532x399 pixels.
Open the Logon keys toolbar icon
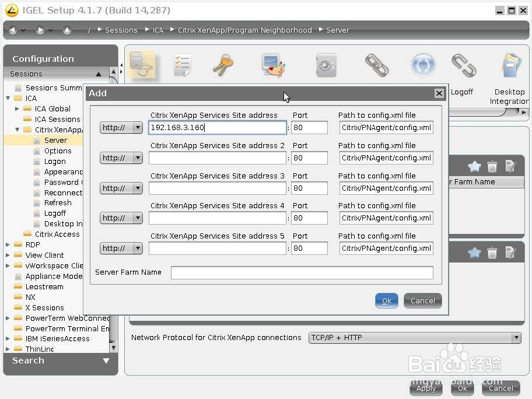point(223,65)
